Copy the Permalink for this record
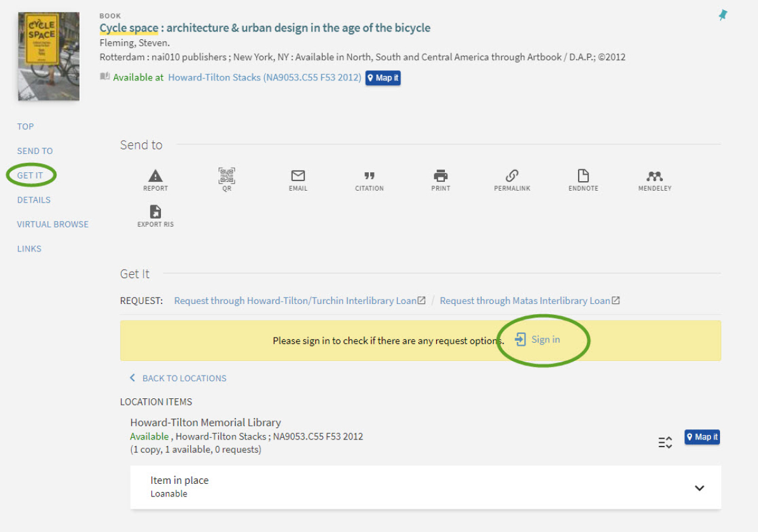Screen dimensions: 758x532 tap(512, 176)
